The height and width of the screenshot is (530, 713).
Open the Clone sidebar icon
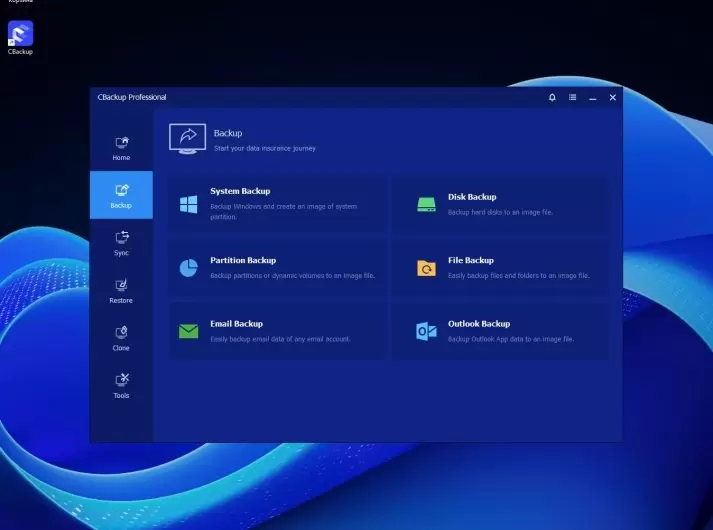(121, 332)
